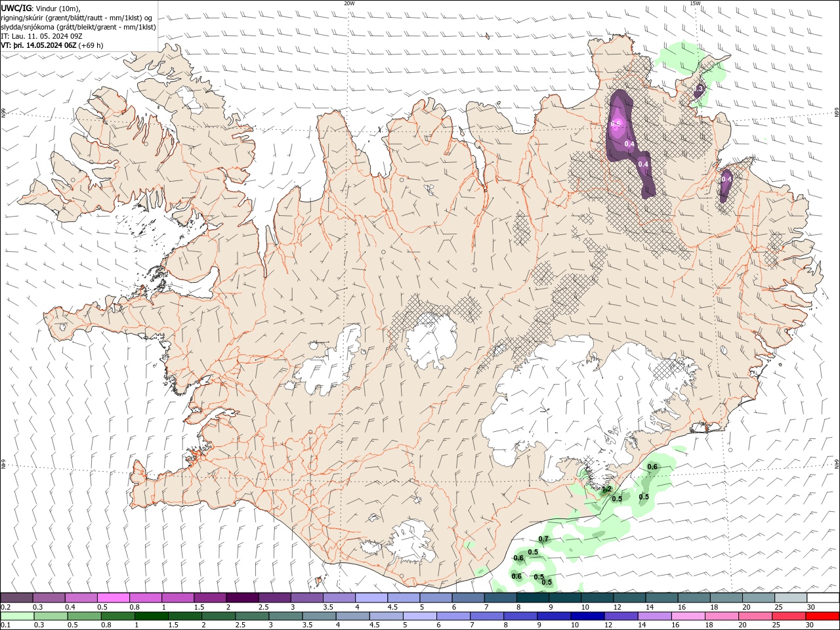
Task: Click the '0.2' label in the snow legend
Action: point(5,607)
